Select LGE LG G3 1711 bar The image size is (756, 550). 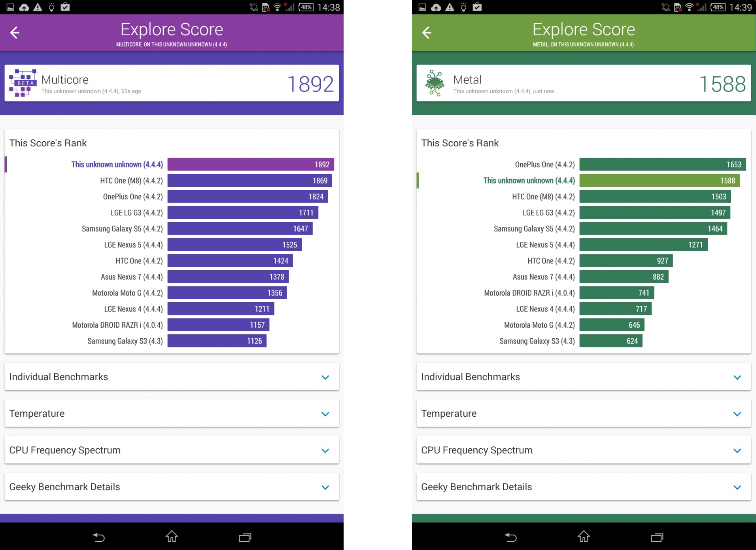(x=243, y=212)
